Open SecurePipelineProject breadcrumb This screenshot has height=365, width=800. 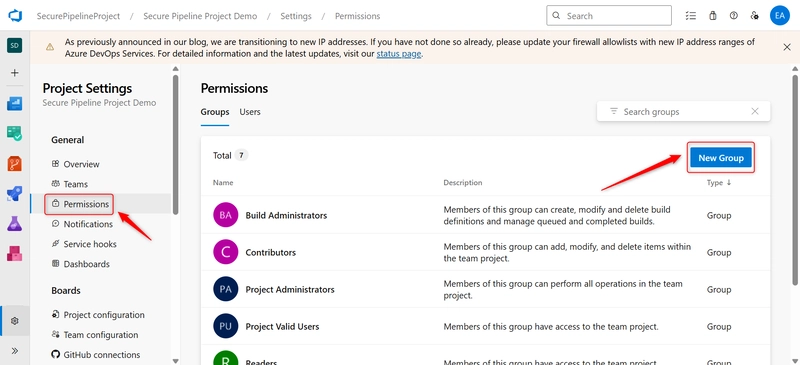78,16
